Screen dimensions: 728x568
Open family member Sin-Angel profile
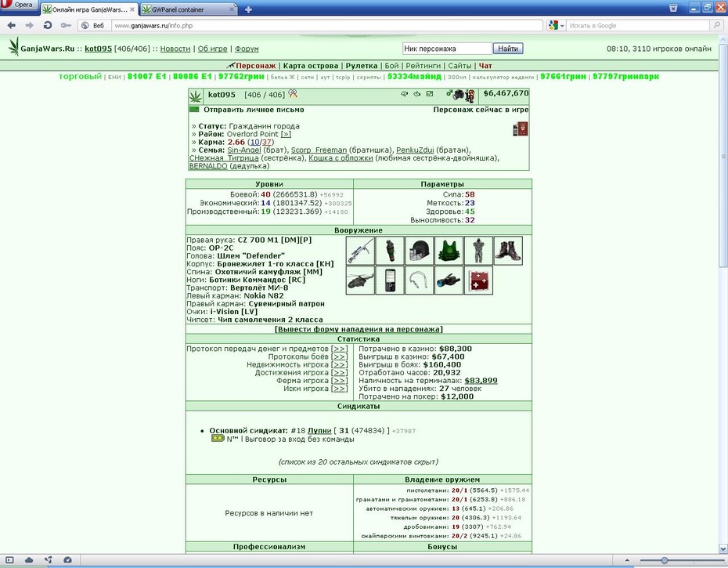(243, 150)
